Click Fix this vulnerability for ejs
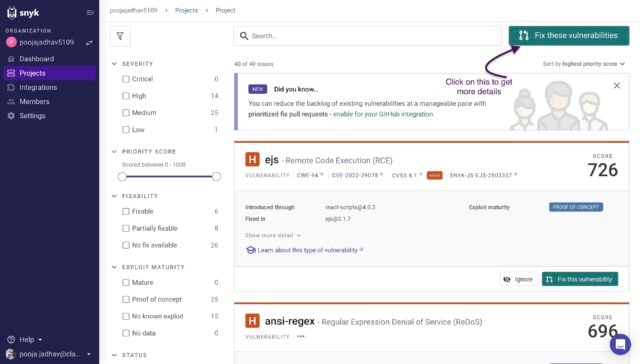This screenshot has width=640, height=364. [580, 279]
